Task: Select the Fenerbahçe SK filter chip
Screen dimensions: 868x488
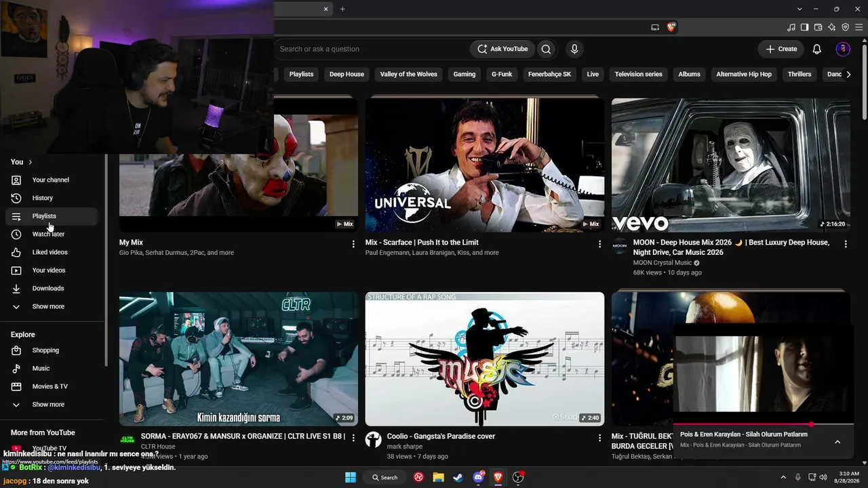Action: [x=550, y=75]
